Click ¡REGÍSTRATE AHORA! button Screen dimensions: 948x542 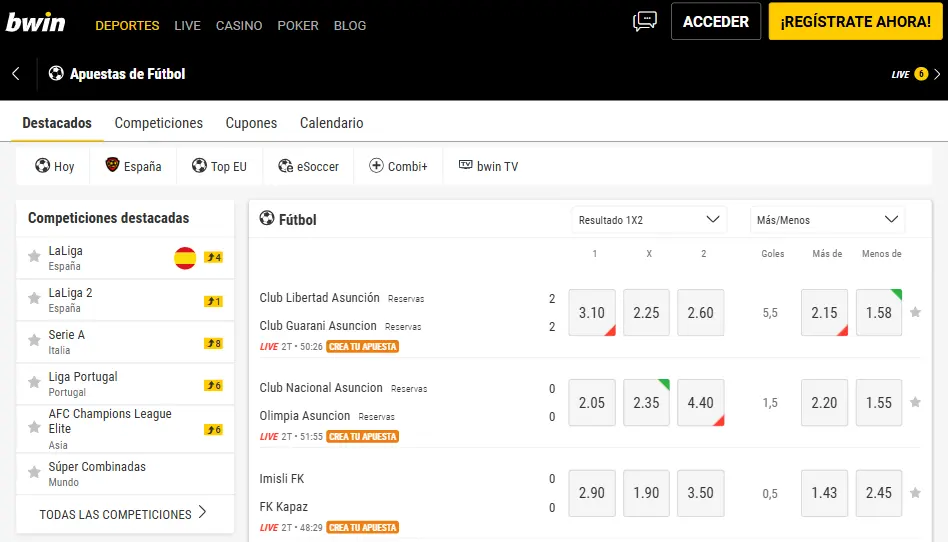click(855, 21)
